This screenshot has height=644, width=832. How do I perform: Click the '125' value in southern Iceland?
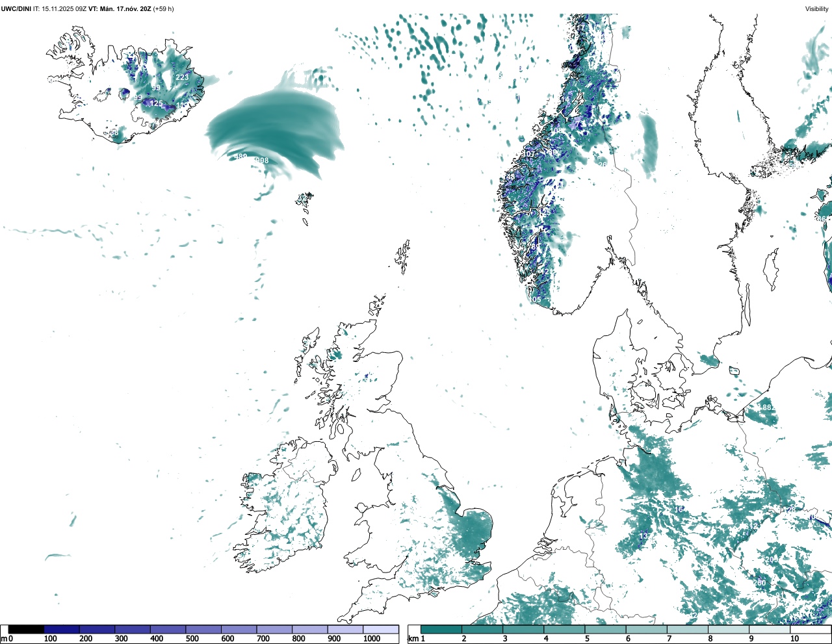pyautogui.click(x=157, y=103)
